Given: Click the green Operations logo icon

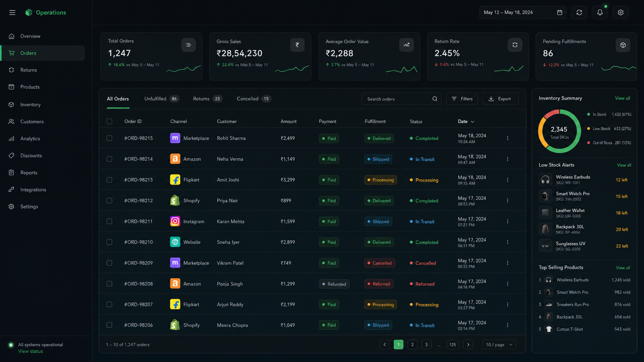Looking at the screenshot, I should (x=29, y=13).
